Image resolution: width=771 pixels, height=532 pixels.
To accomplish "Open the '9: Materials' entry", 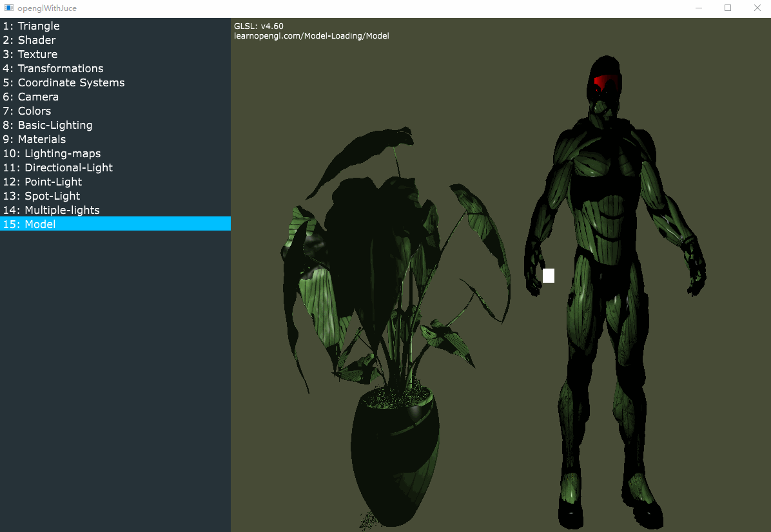I will tap(115, 140).
